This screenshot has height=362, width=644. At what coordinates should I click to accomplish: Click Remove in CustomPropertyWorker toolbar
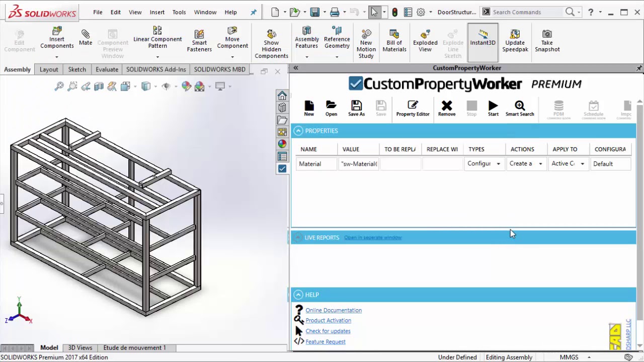pos(447,108)
